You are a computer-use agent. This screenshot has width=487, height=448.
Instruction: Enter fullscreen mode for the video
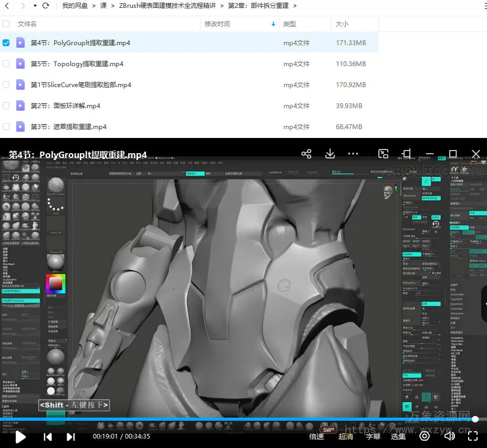pyautogui.click(x=472, y=436)
